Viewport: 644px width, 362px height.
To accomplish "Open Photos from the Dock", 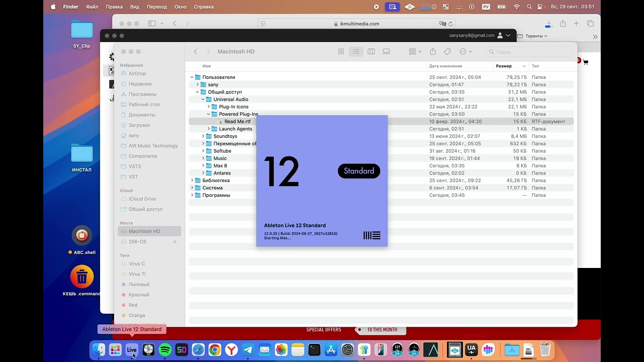I will coord(281,349).
